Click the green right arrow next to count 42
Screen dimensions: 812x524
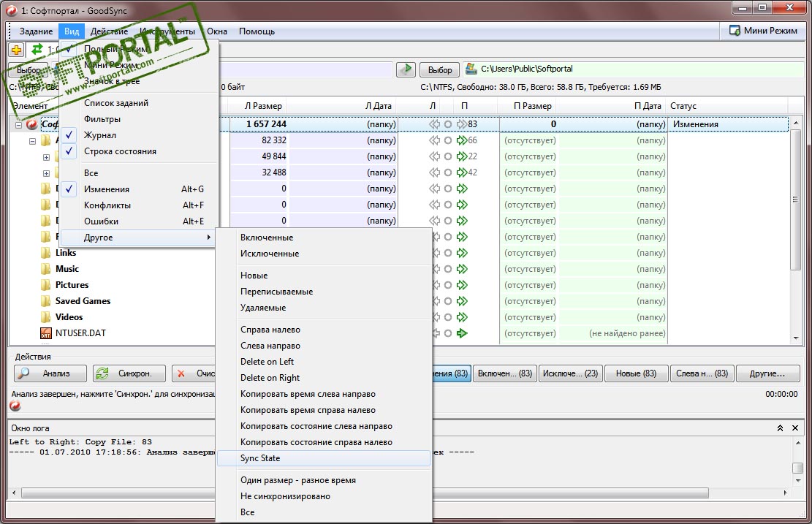click(x=461, y=172)
